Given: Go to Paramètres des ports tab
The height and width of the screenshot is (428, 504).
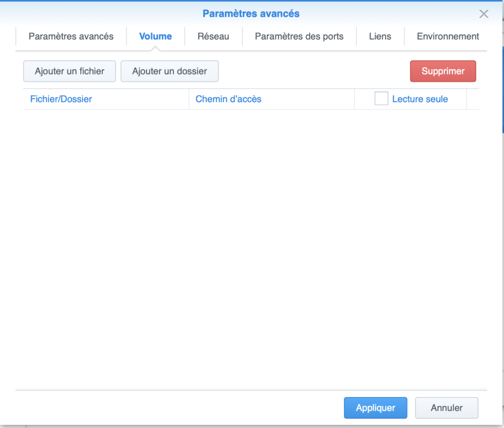Looking at the screenshot, I should [299, 36].
